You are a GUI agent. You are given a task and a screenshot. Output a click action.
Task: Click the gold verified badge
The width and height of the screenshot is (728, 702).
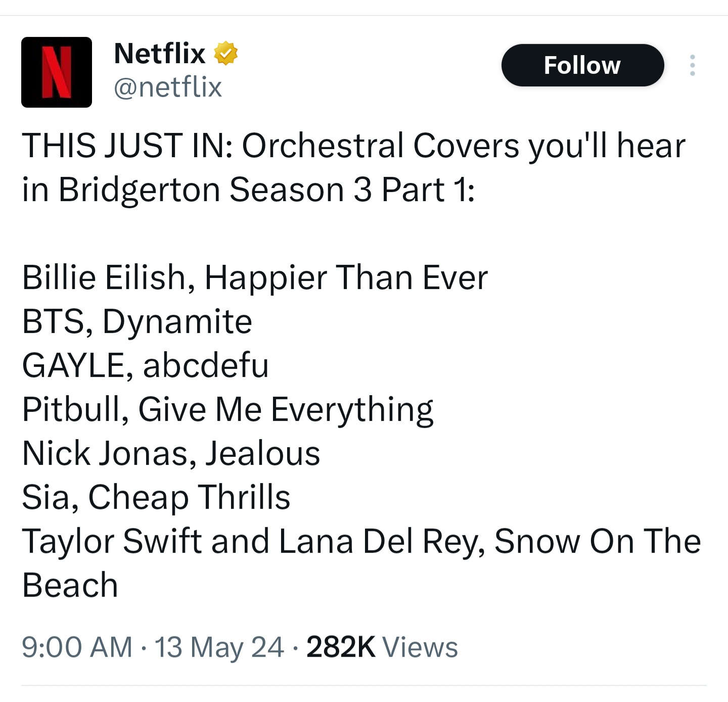point(226,54)
